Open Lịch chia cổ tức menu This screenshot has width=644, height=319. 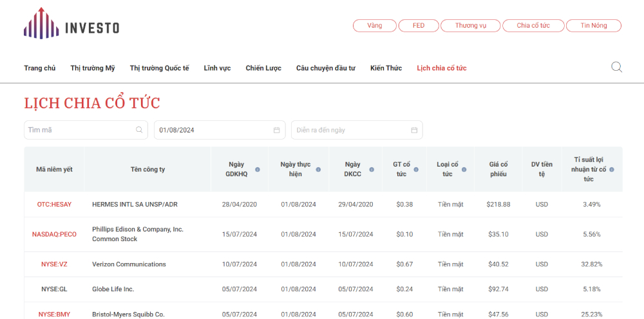(442, 68)
